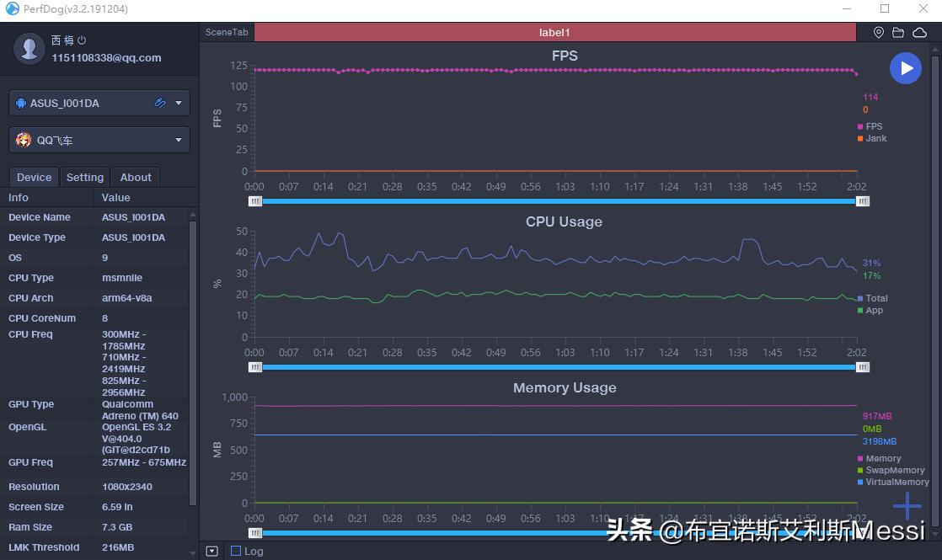
Task: Enable the Log checkbox
Action: point(234,551)
